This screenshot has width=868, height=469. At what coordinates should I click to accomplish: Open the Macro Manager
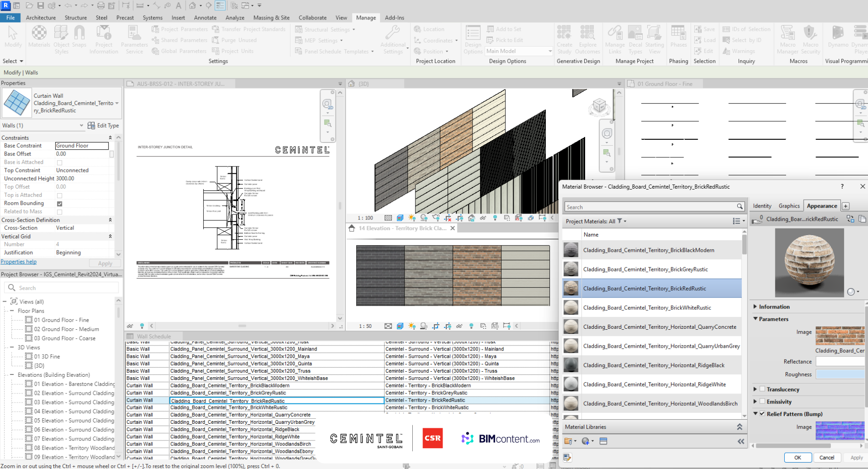tap(787, 38)
